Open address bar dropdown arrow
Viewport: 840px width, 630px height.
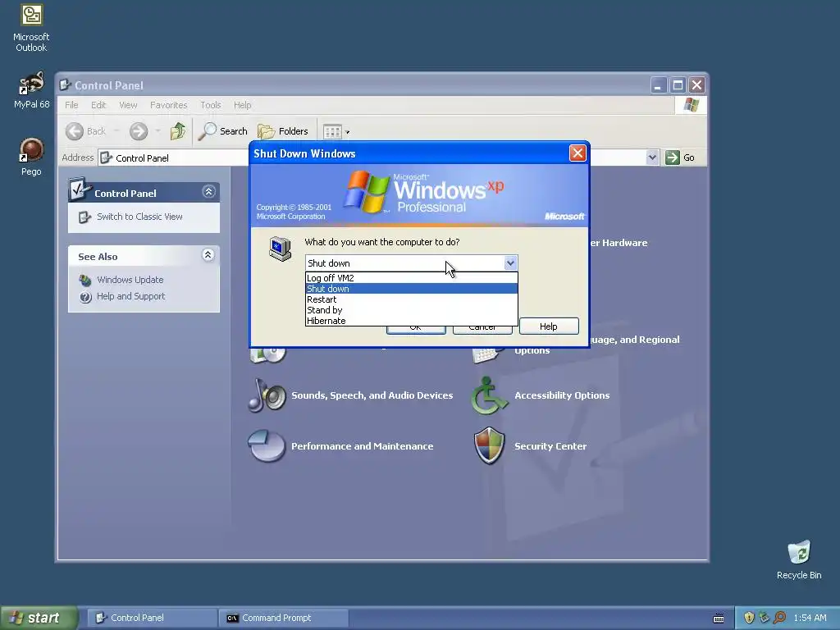pos(652,157)
